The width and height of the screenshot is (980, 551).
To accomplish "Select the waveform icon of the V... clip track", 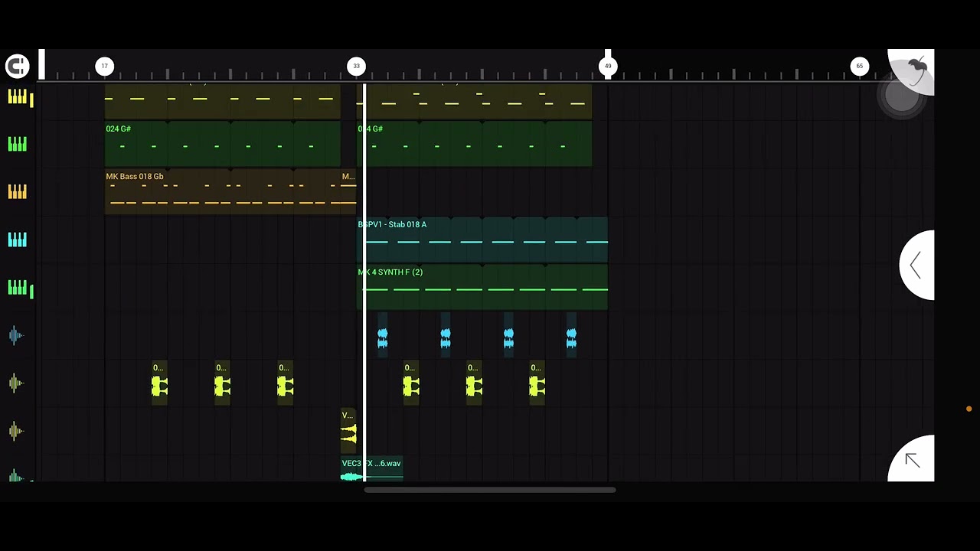I will 16,431.
